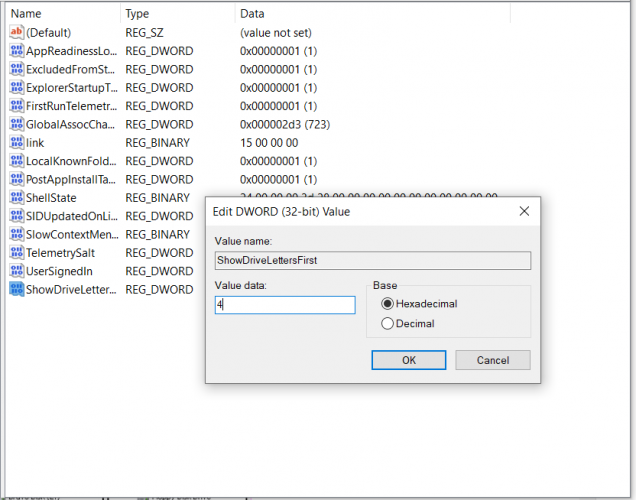The height and width of the screenshot is (500, 636).
Task: Select the (Default) entry name
Action: coord(48,33)
